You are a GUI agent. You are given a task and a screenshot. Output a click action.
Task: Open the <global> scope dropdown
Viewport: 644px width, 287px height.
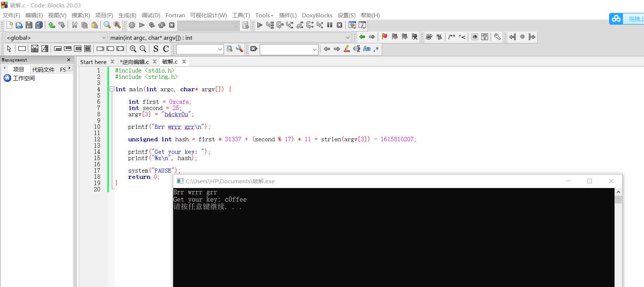tap(56, 38)
